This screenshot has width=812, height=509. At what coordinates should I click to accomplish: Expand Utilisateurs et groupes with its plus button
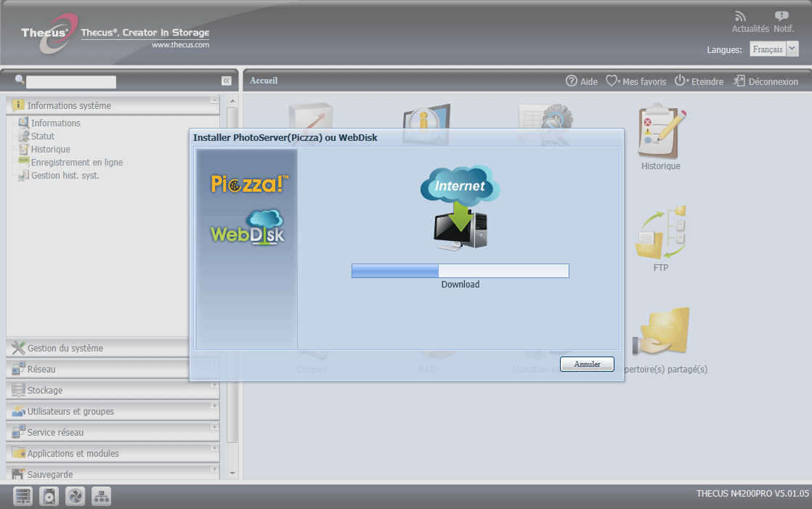(x=214, y=406)
